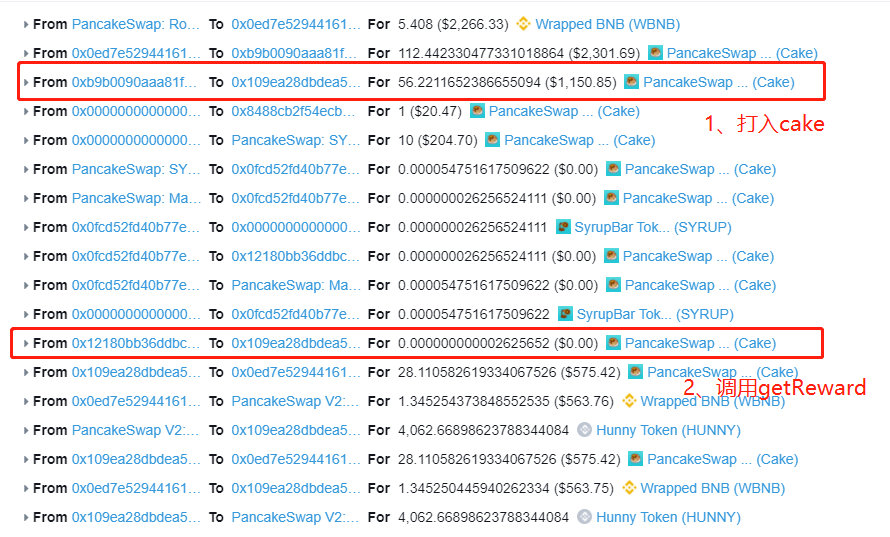Open recipient link PancakeSwap: SY…
Screen dimensions: 890x537
pos(295,140)
